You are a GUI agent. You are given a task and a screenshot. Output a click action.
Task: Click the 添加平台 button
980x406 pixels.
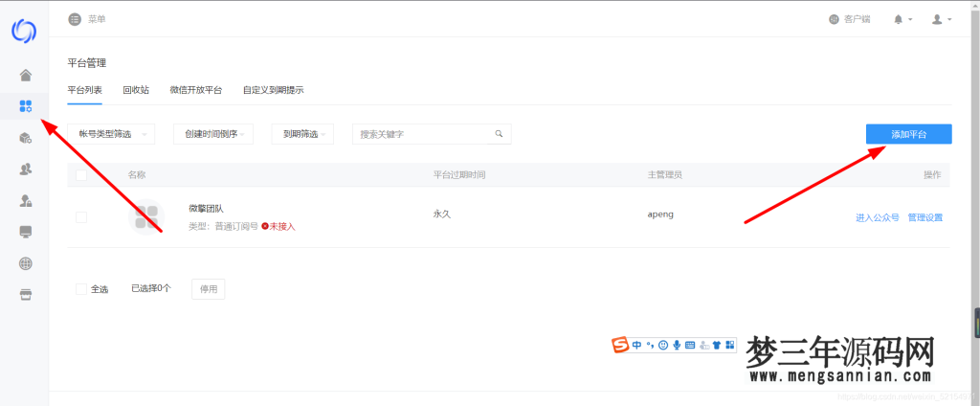(909, 134)
